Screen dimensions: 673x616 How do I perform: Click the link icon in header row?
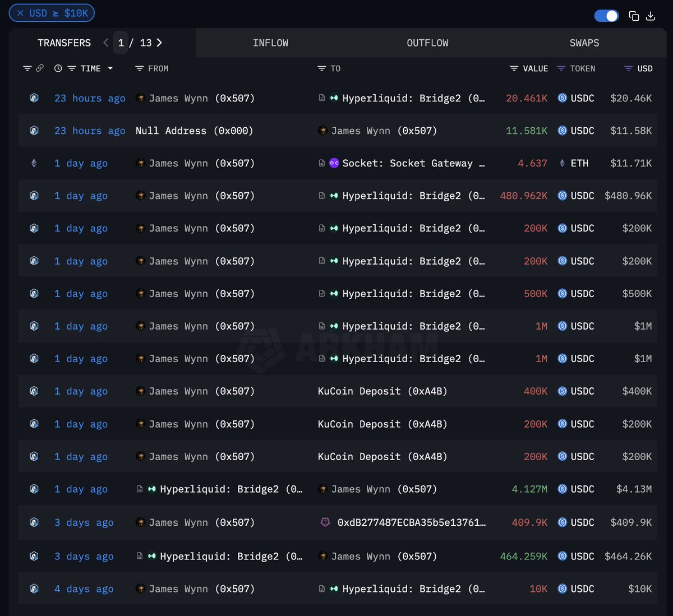(x=40, y=68)
